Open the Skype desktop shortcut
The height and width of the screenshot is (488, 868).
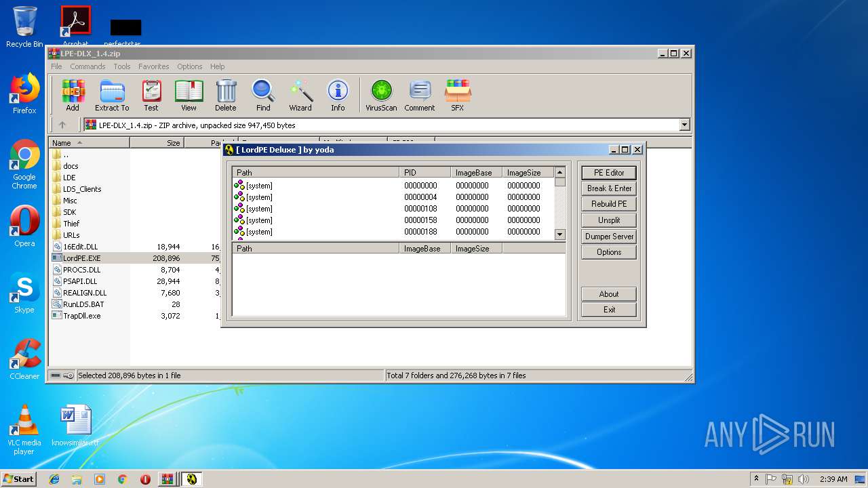(x=24, y=293)
